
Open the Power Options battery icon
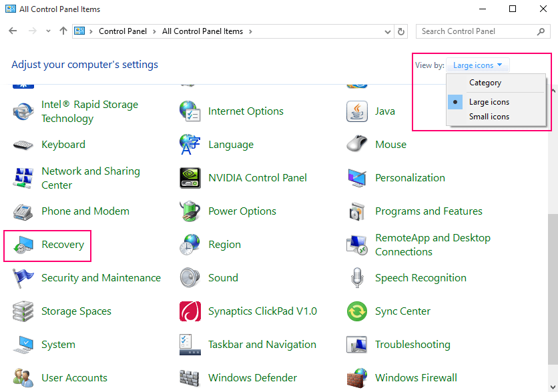(190, 211)
